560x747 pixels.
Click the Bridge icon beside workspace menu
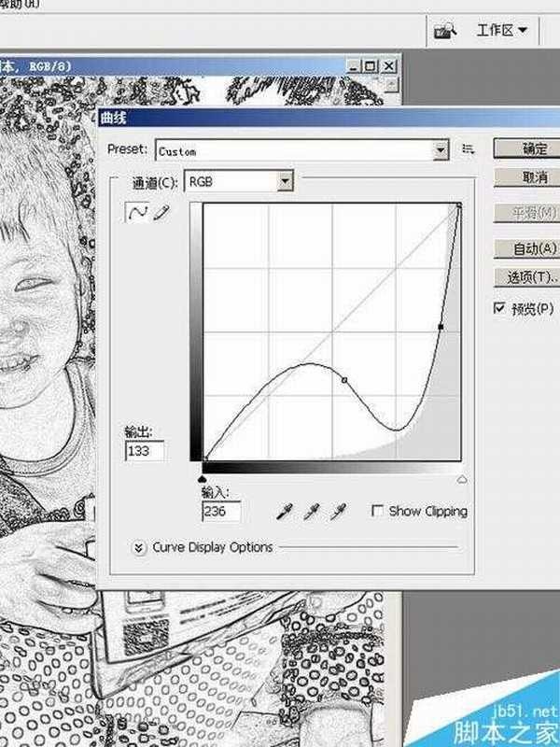pos(445,32)
